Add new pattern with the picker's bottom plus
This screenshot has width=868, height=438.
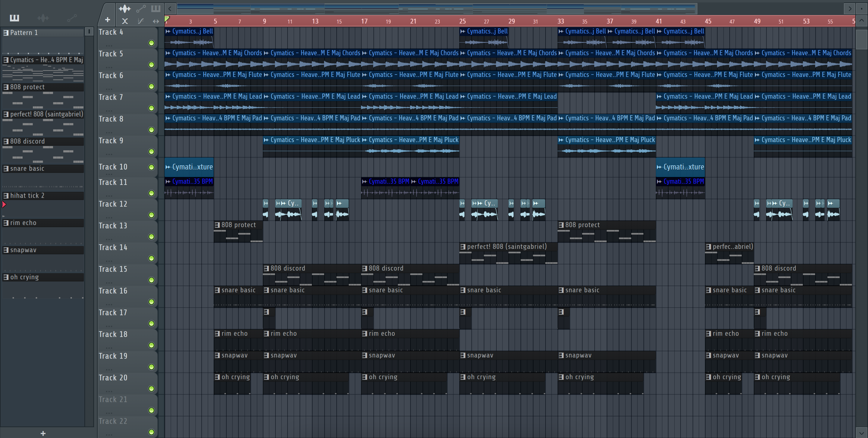click(43, 433)
